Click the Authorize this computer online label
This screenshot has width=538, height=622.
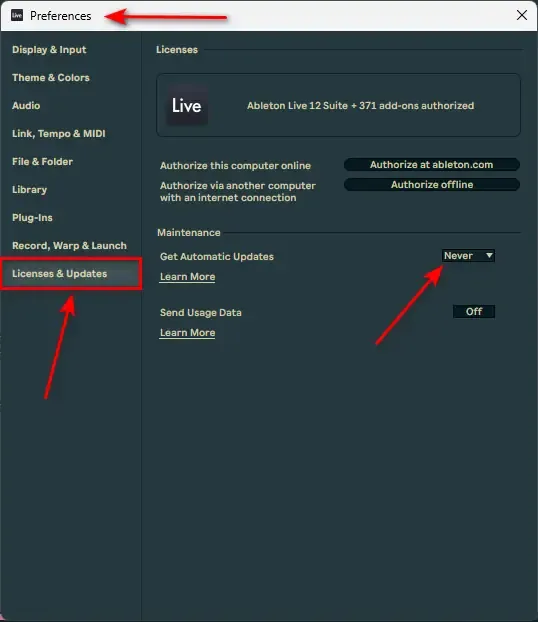[235, 165]
